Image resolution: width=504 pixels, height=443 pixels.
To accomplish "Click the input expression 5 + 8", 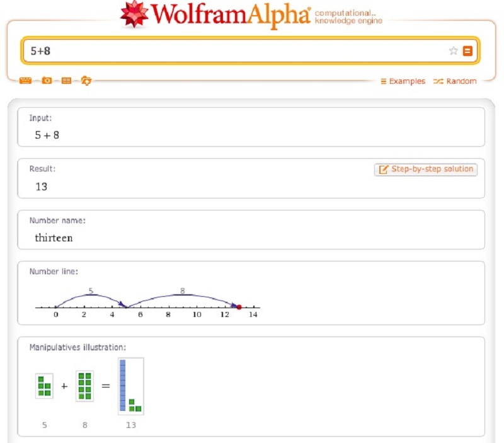I will pyautogui.click(x=47, y=135).
